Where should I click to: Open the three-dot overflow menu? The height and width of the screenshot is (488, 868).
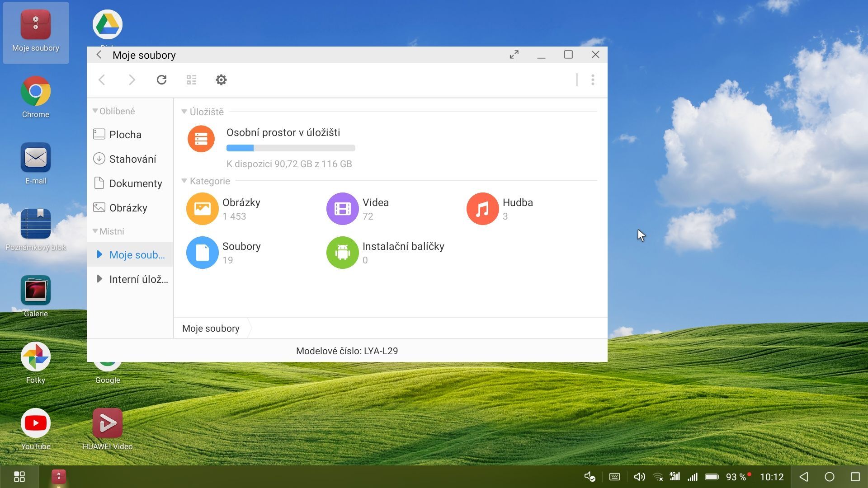point(593,80)
